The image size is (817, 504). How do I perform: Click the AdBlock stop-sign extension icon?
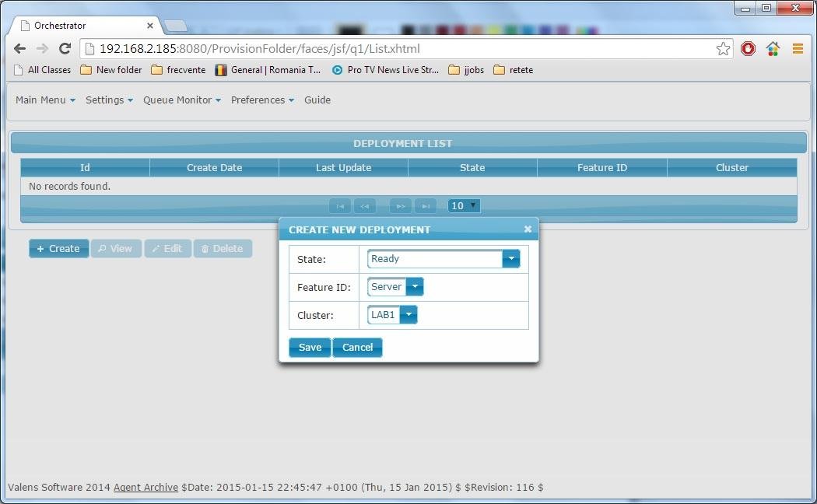[748, 48]
